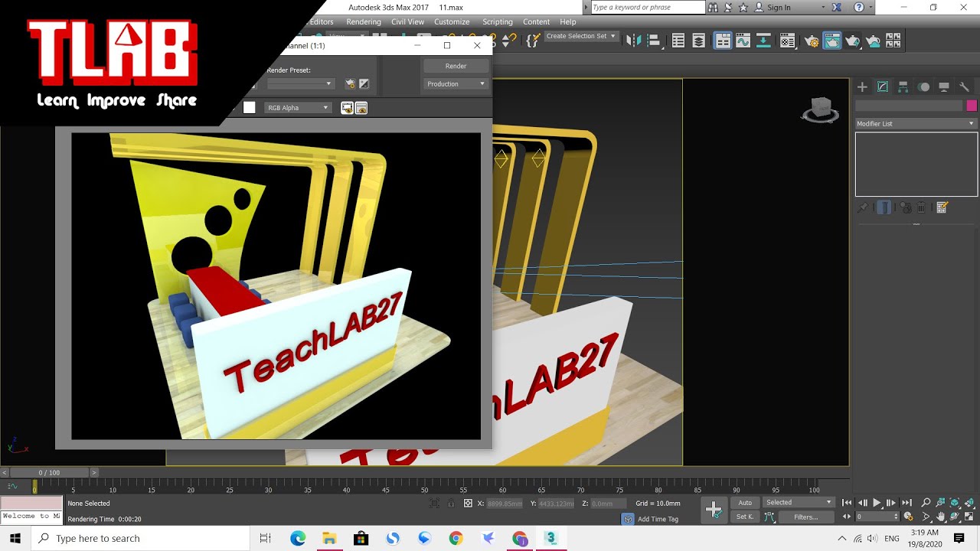Switch to the Motion panel tab
The height and width of the screenshot is (551, 980).
pyautogui.click(x=924, y=87)
